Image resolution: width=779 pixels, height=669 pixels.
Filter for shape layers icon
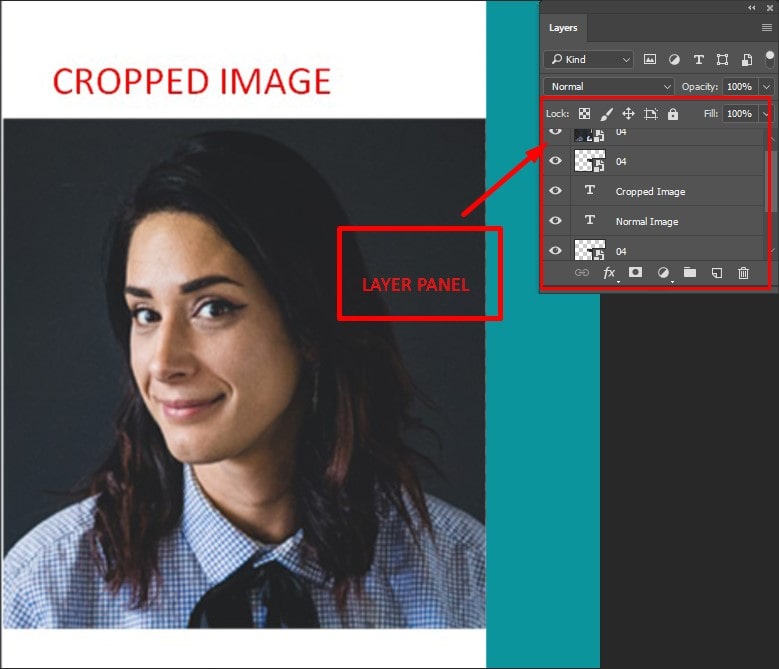click(722, 60)
